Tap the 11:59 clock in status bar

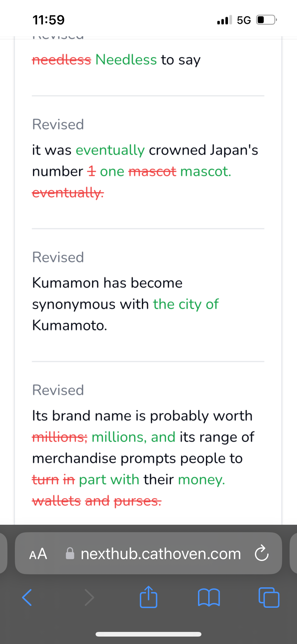point(49,20)
